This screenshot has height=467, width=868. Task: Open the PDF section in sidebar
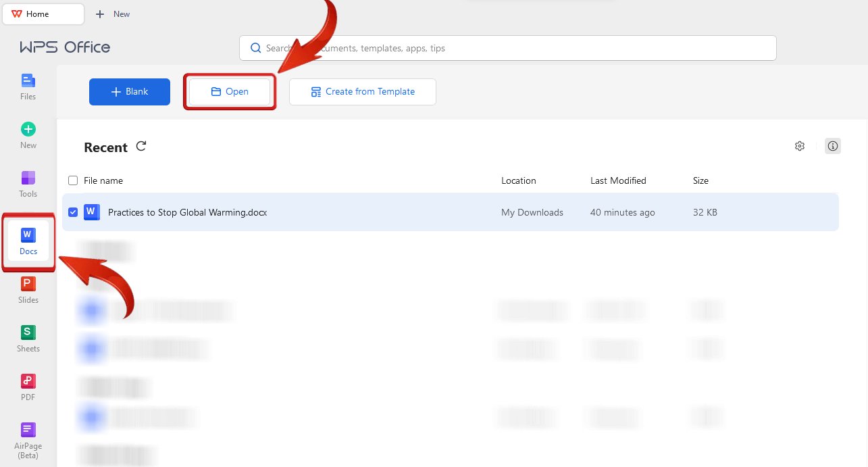tap(28, 387)
